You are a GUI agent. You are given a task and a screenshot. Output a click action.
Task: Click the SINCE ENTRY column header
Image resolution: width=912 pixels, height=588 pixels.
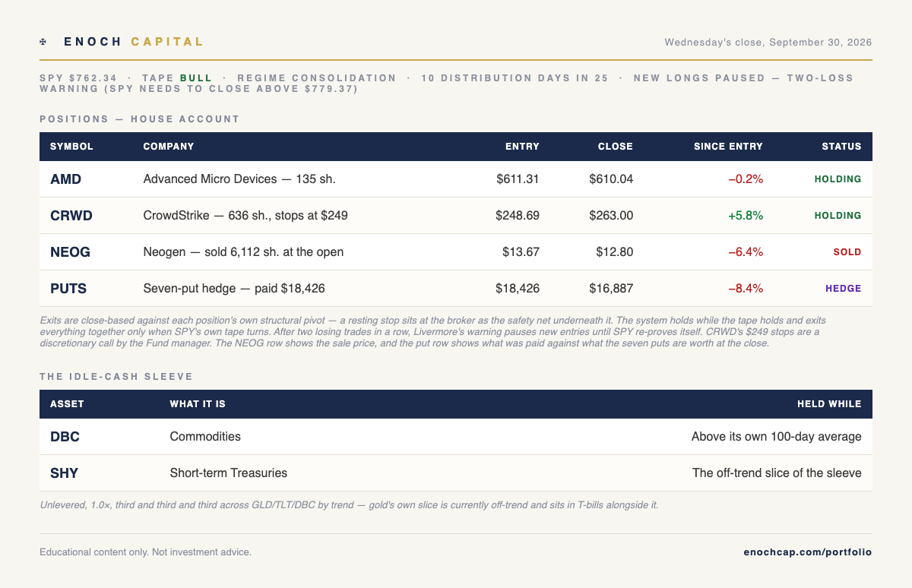coord(728,147)
